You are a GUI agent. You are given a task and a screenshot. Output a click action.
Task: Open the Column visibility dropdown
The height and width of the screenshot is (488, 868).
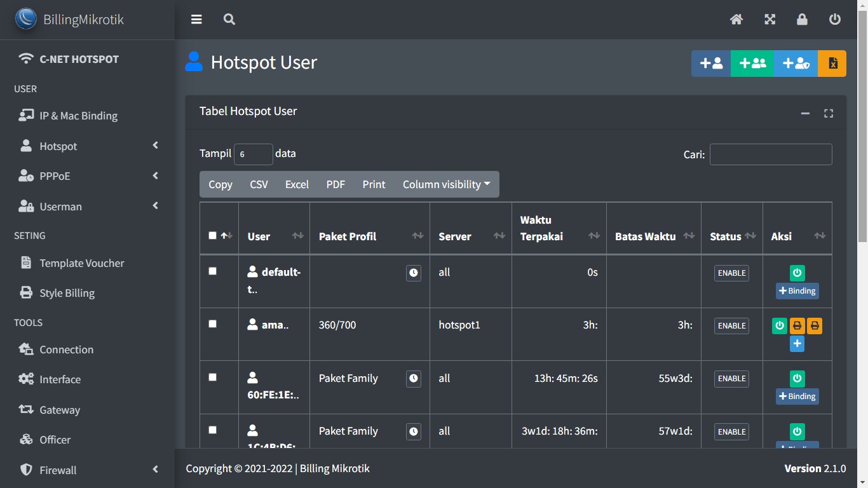(446, 184)
